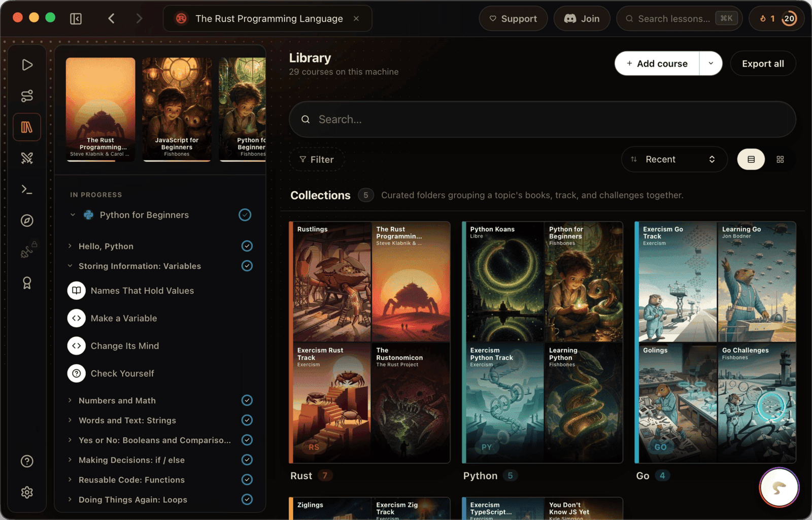Open the Recent sort dropdown
Viewport: 812px width, 520px height.
[674, 159]
